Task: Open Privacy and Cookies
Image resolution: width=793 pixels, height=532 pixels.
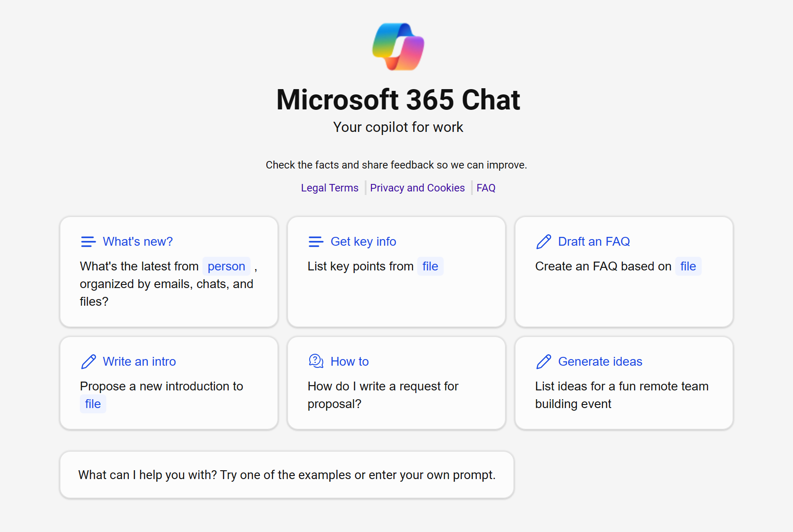Action: [x=417, y=187]
